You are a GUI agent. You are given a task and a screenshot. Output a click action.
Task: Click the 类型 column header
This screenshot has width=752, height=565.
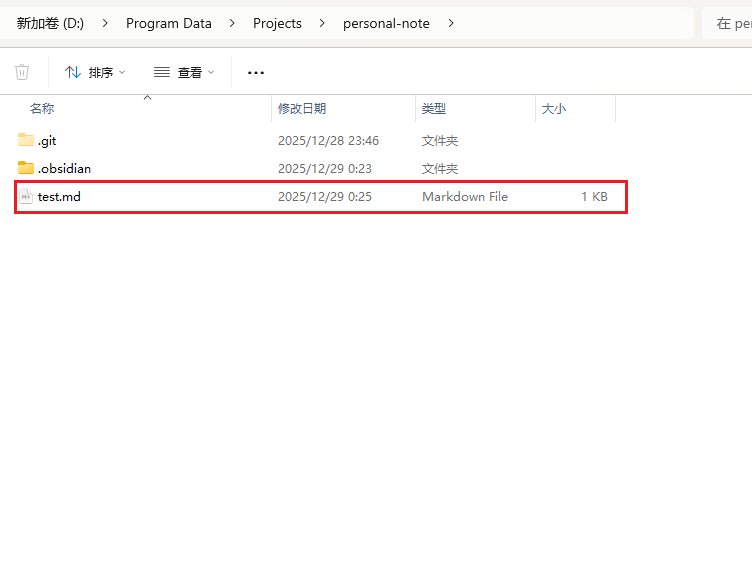click(434, 108)
